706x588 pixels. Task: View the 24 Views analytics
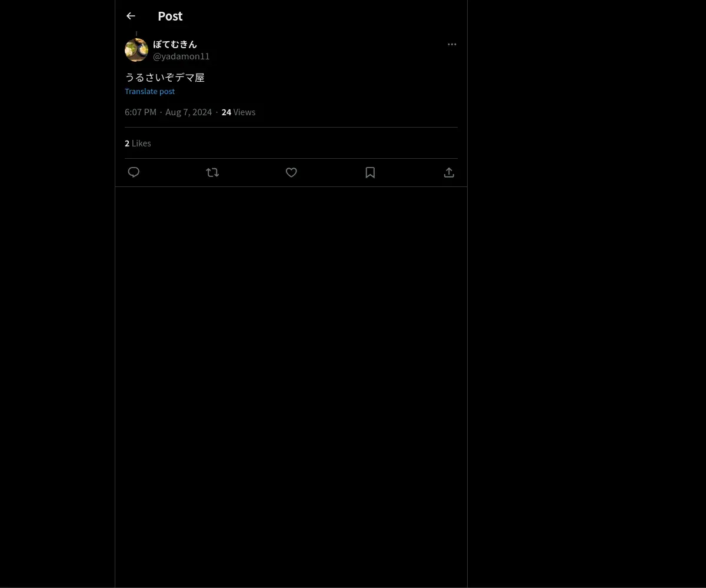pyautogui.click(x=238, y=112)
